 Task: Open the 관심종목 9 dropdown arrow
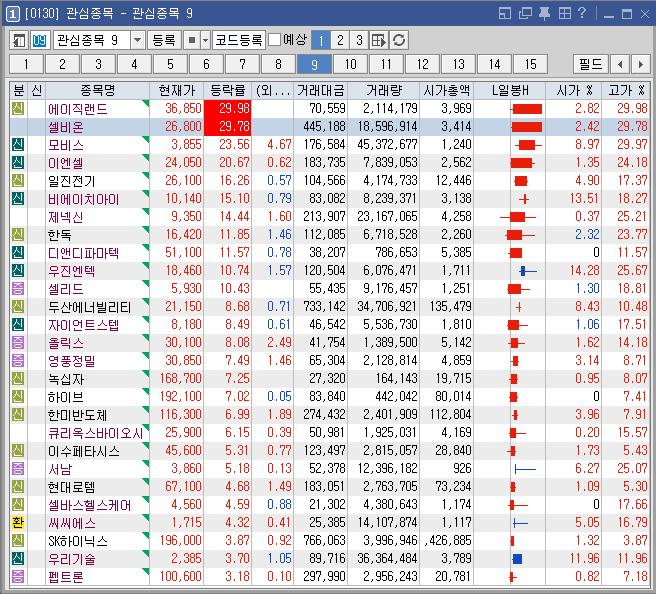[137, 41]
